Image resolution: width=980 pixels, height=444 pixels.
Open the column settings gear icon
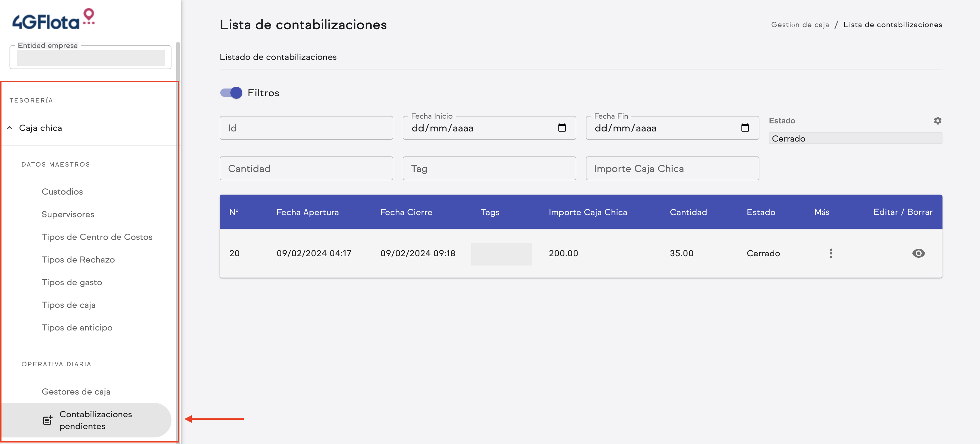pos(937,121)
